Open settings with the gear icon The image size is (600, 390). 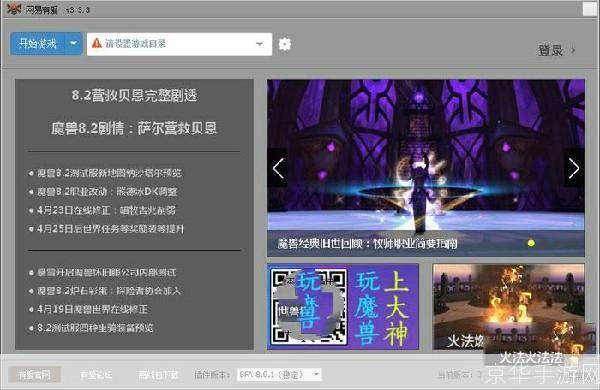click(x=285, y=44)
